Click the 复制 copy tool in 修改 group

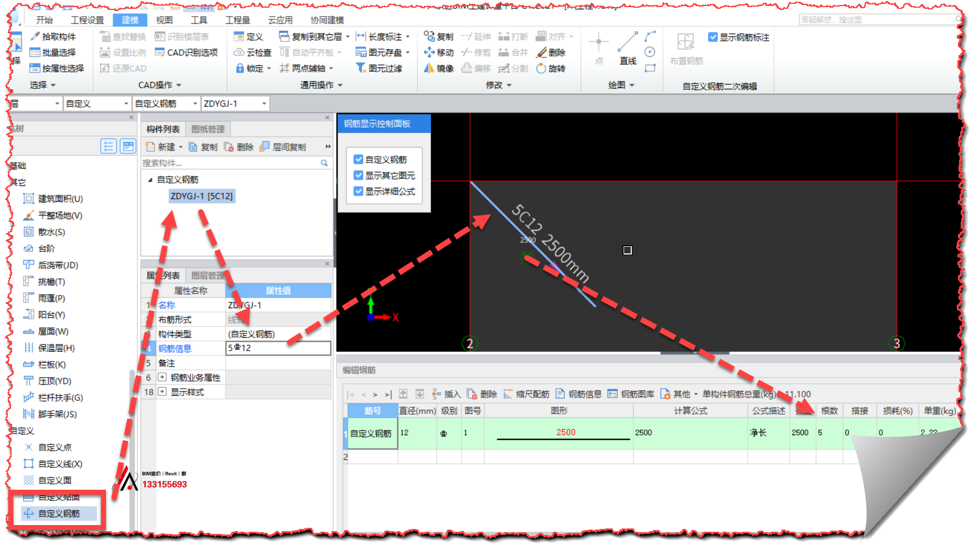439,36
